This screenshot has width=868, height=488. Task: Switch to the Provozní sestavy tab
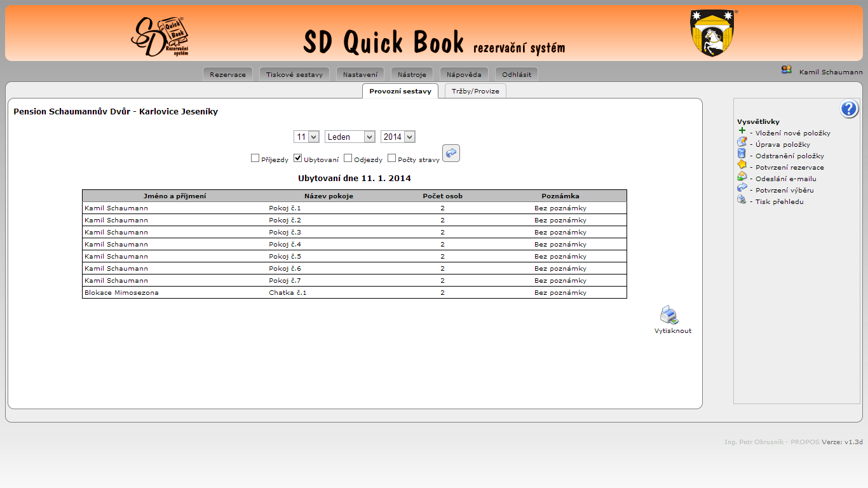(400, 91)
